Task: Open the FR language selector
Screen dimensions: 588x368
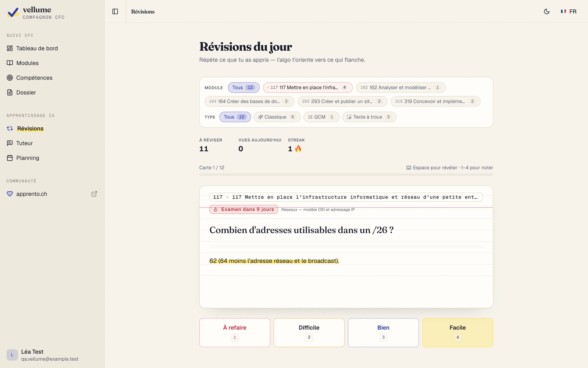Action: point(569,11)
